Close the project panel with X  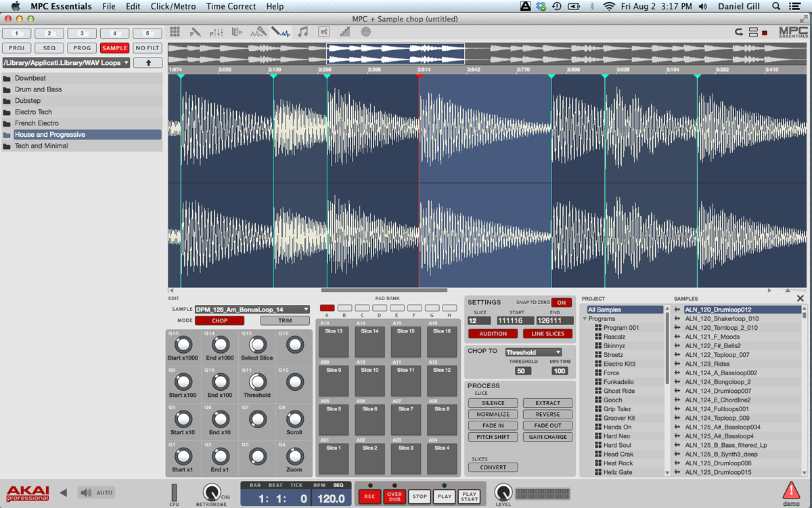tap(800, 298)
